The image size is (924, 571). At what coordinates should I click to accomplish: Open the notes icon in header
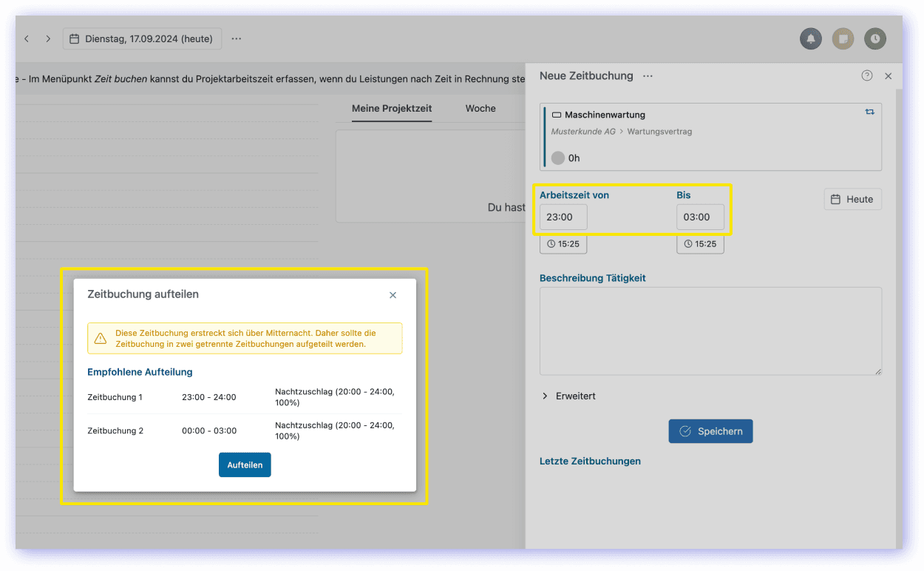[843, 38]
